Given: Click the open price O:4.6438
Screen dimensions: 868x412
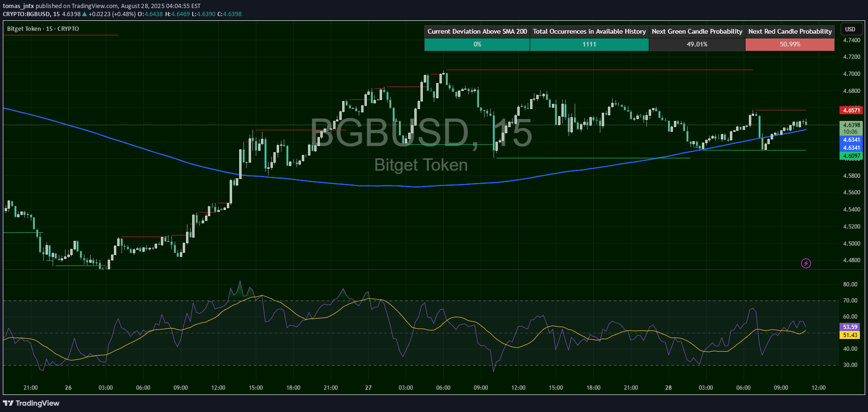Looking at the screenshot, I should pyautogui.click(x=150, y=14).
